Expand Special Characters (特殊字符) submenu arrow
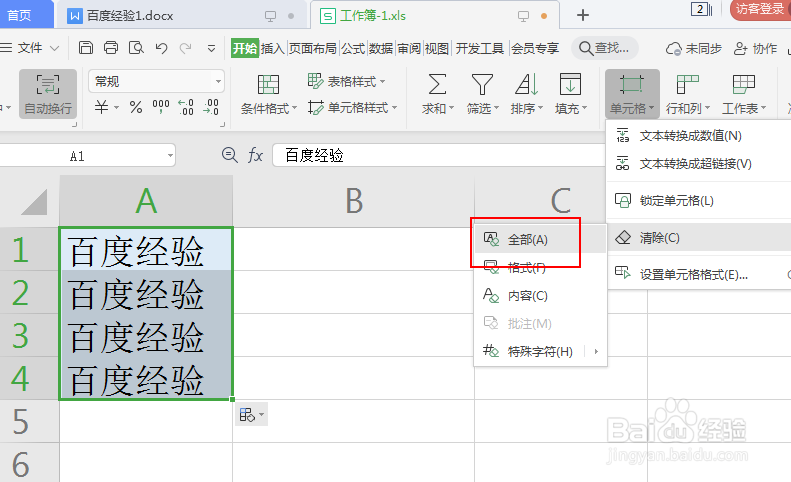Viewport: 791px width, 482px height. [x=596, y=351]
